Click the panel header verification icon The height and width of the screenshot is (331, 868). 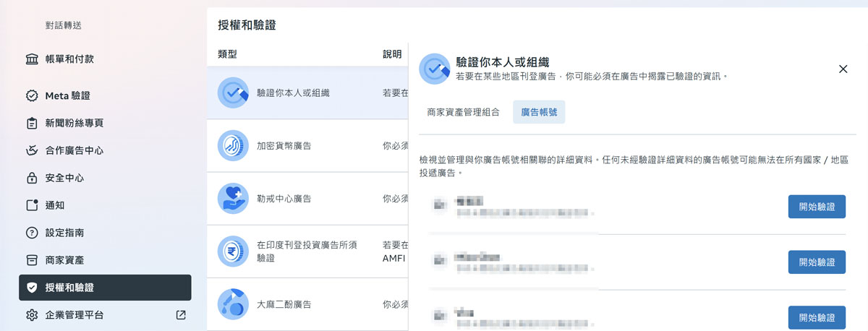click(435, 69)
